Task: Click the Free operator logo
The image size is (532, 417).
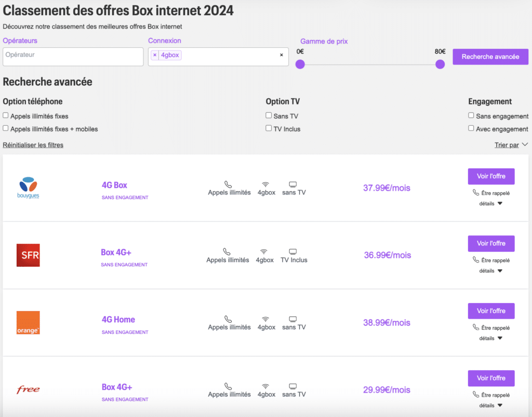Action: pos(28,389)
